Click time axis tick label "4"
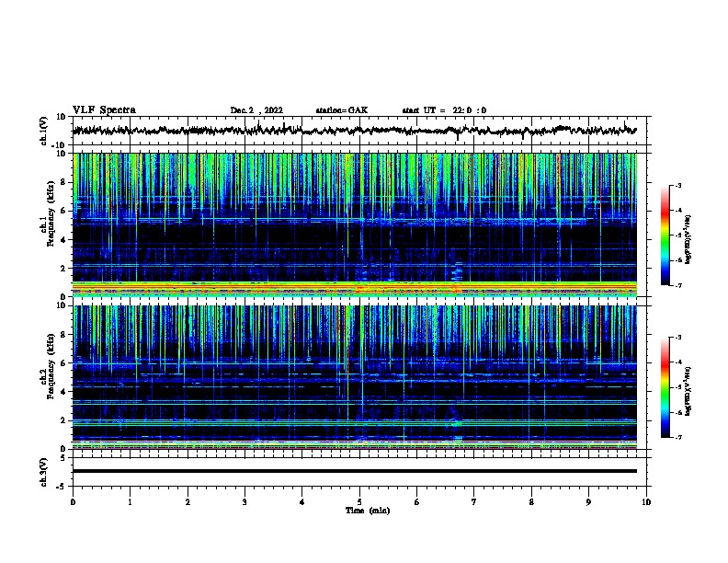Screen dimensions: 728x563 302,501
